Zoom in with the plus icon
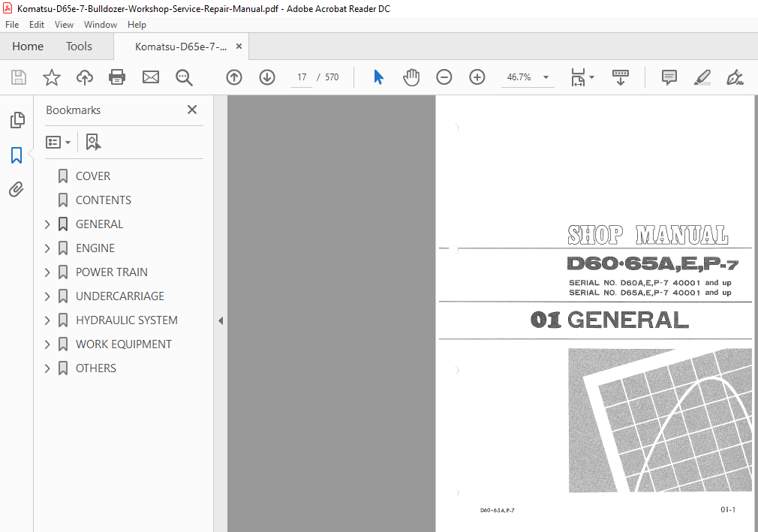Screen dimensions: 758x532 (477, 77)
